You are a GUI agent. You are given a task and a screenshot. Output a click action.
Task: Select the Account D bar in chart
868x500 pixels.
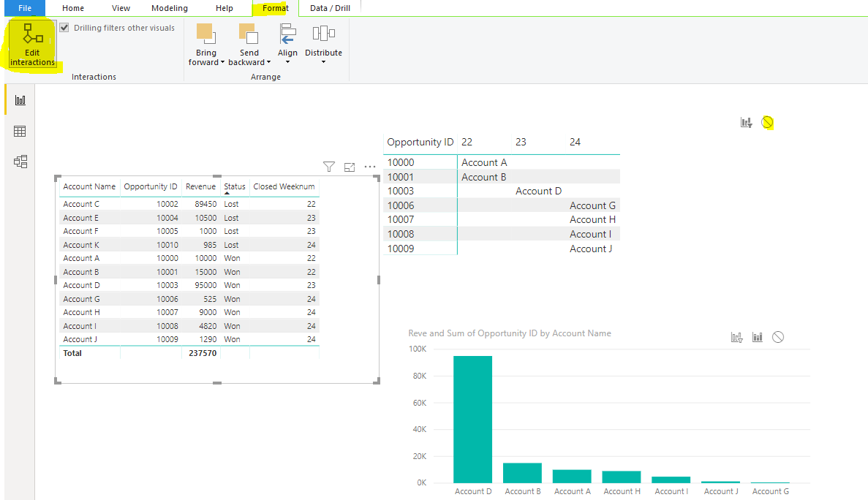[x=472, y=420]
